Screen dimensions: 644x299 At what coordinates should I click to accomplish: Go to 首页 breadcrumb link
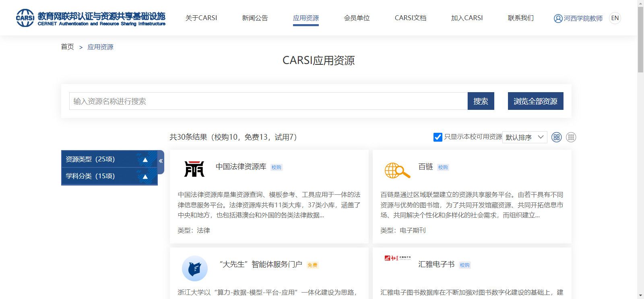coord(67,47)
